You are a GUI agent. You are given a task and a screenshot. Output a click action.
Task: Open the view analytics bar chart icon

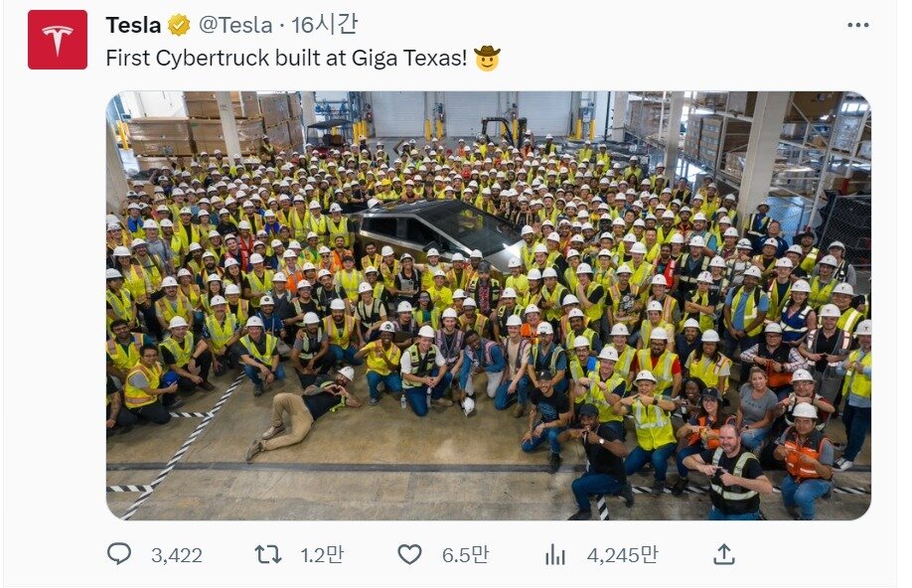pyautogui.click(x=555, y=555)
